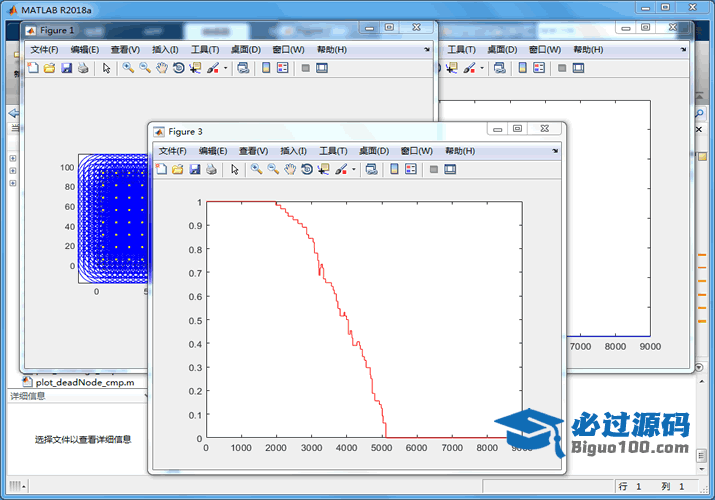The width and height of the screenshot is (715, 500).
Task: Activate Zoom In tool in Figure 3
Action: coord(256,170)
